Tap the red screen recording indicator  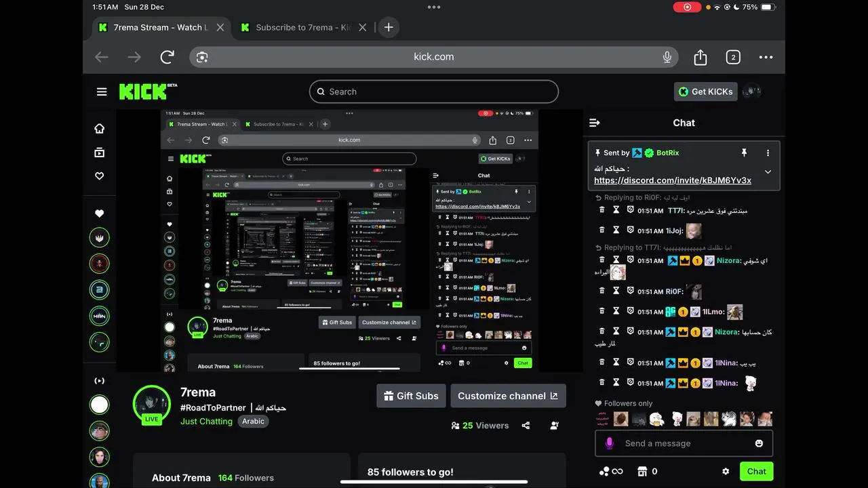687,7
